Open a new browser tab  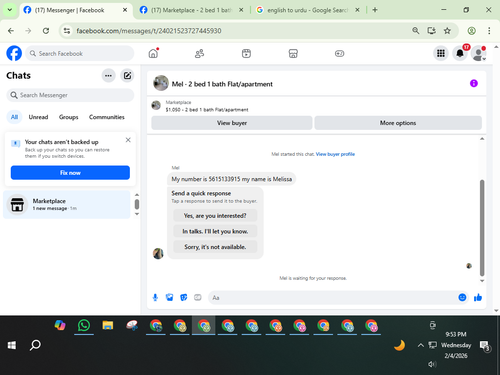tap(375, 10)
